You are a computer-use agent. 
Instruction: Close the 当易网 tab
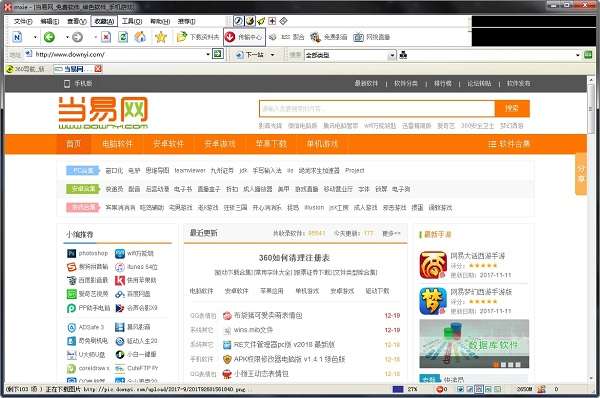(98, 69)
